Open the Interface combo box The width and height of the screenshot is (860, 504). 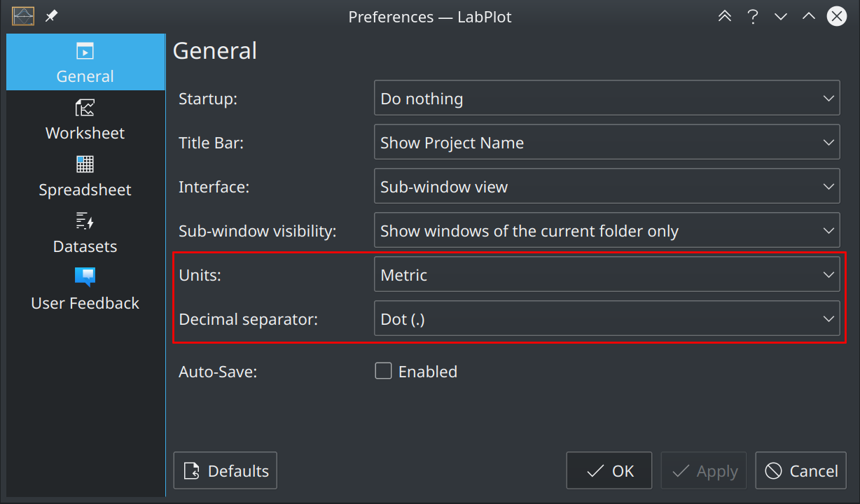(606, 186)
